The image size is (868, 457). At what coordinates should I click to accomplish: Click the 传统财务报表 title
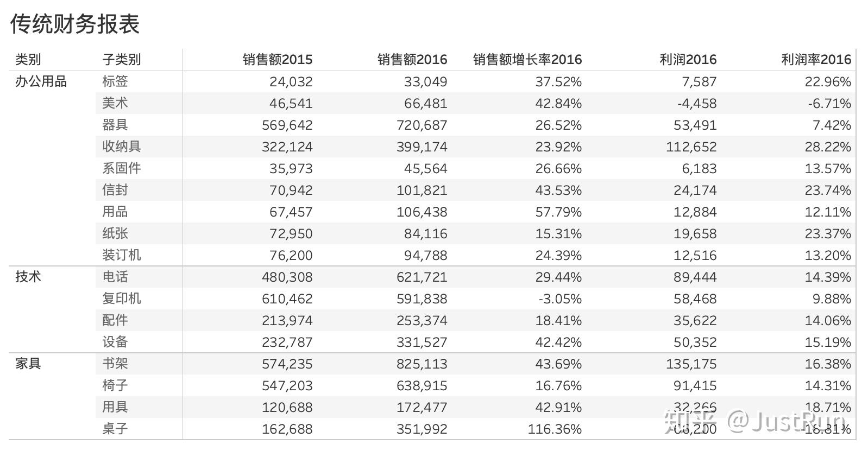click(x=75, y=24)
